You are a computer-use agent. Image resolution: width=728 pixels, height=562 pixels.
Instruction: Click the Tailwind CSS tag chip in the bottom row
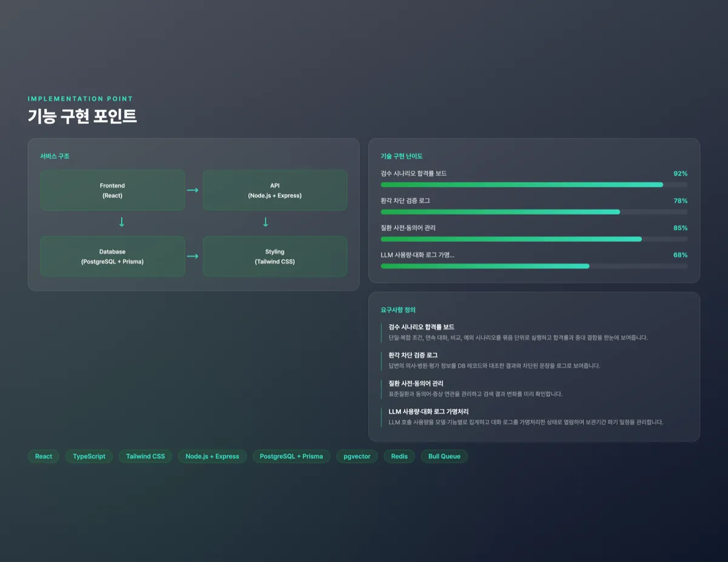tap(146, 456)
